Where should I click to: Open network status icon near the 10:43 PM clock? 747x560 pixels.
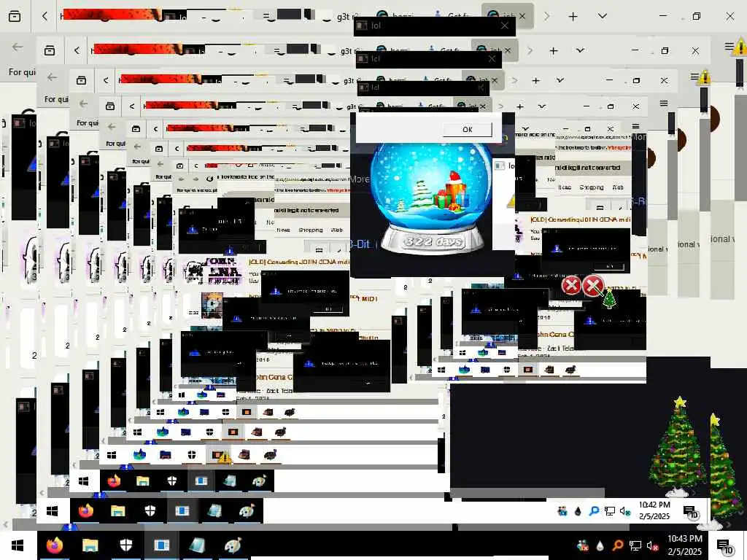coord(635,545)
